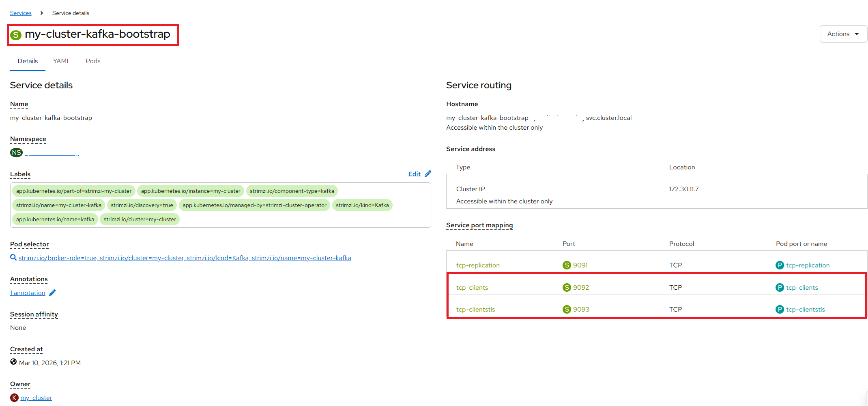
Task: Click the magnifier icon in Pod selector
Action: pos(13,257)
